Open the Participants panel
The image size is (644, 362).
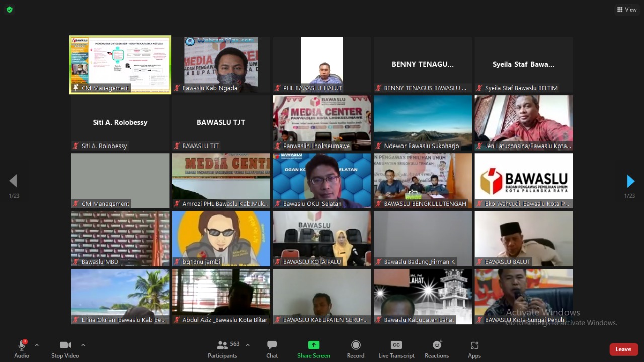[222, 349]
